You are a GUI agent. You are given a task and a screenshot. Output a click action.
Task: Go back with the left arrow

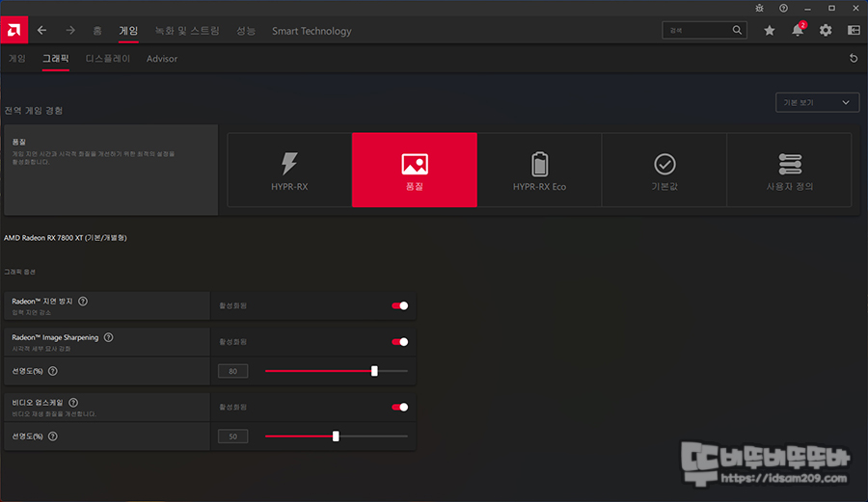tap(42, 31)
